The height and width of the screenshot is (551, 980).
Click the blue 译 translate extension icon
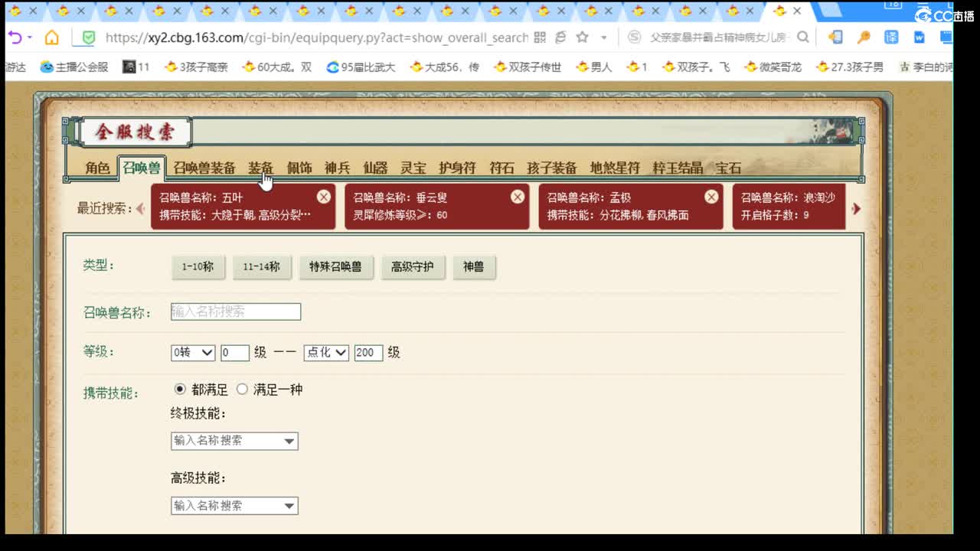[892, 37]
